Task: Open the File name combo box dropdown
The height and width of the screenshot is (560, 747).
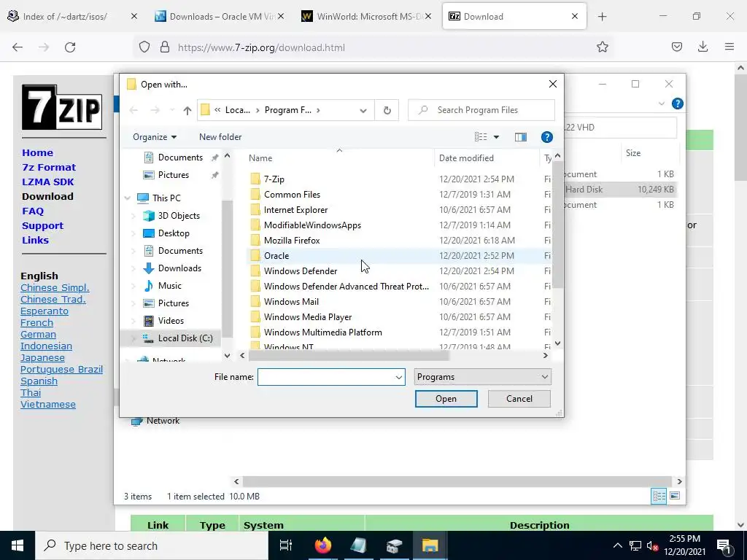Action: tap(398, 377)
